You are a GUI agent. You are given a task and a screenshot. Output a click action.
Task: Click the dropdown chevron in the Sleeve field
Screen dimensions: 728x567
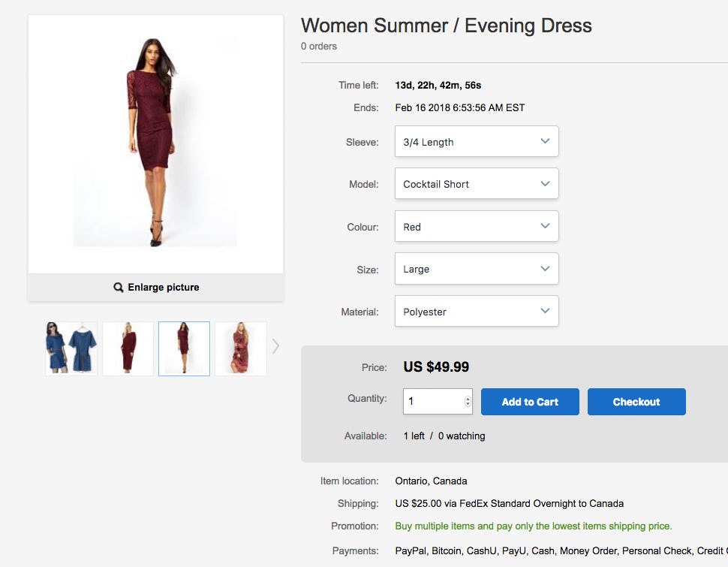click(546, 141)
